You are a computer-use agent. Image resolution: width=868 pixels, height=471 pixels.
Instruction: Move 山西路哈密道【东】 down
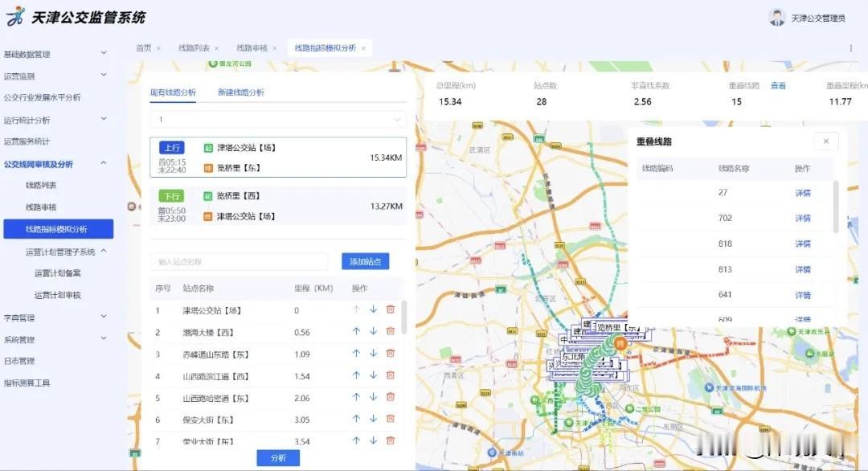(373, 397)
